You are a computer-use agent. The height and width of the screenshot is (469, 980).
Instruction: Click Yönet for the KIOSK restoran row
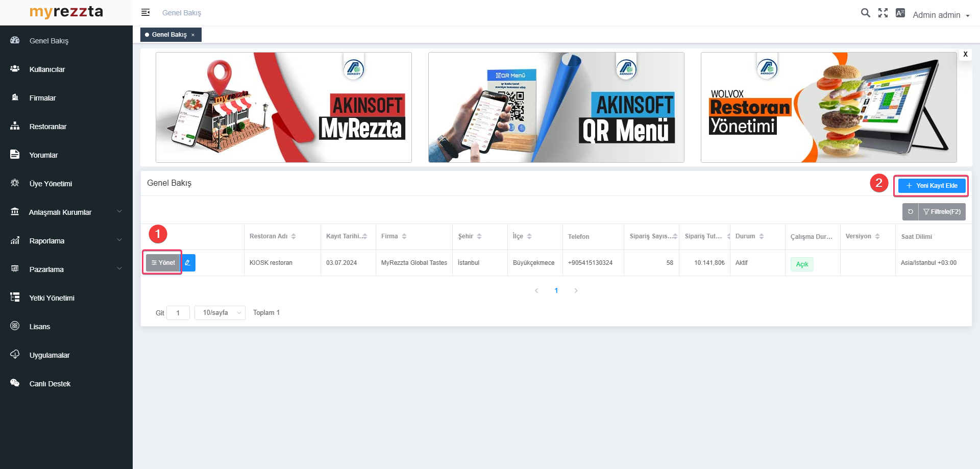click(x=163, y=263)
